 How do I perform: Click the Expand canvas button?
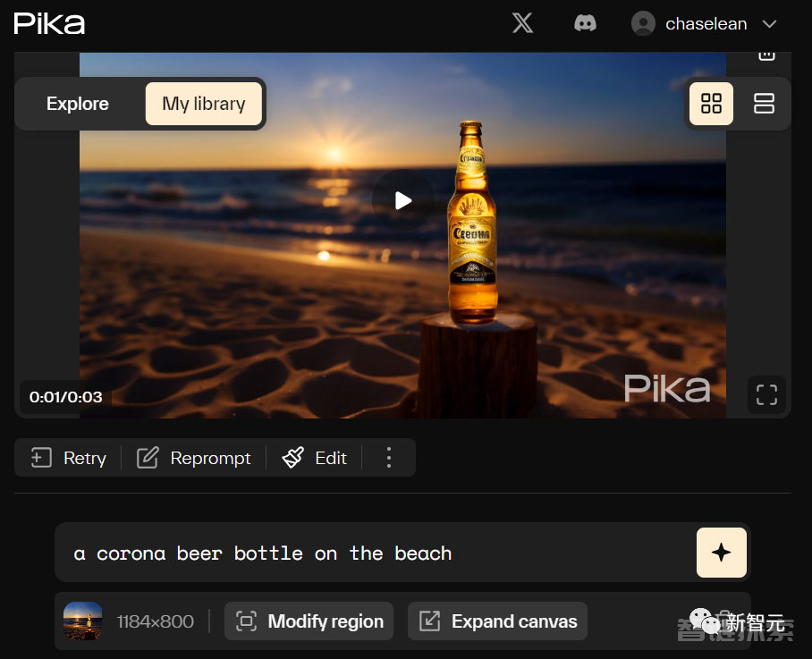pos(497,621)
